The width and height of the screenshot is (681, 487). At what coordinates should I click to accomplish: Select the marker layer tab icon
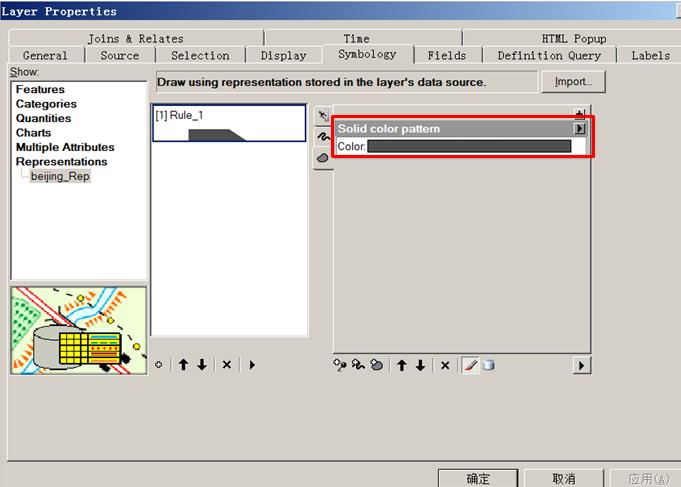click(x=323, y=116)
